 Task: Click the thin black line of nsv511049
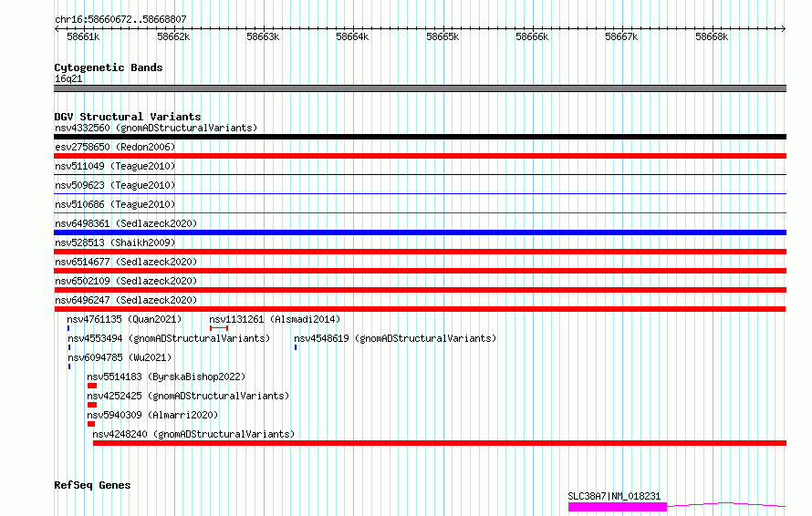coord(420,175)
